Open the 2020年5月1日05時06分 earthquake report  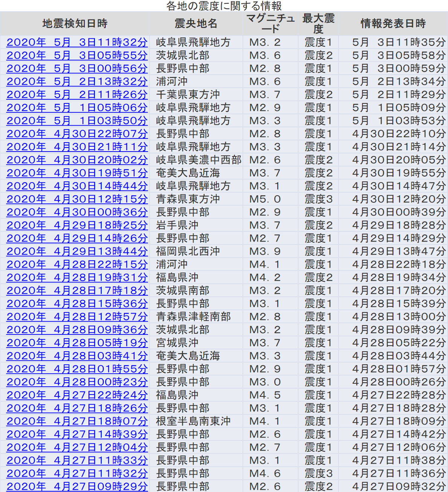coord(77,108)
